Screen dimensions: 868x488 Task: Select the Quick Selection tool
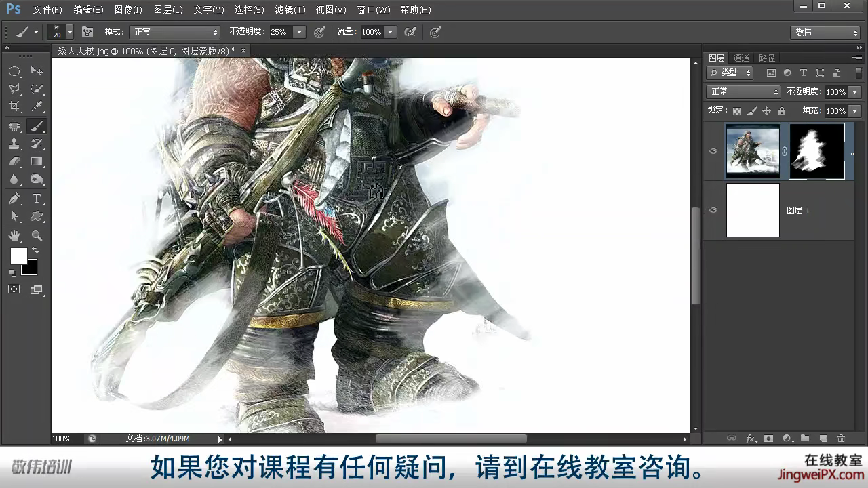37,89
